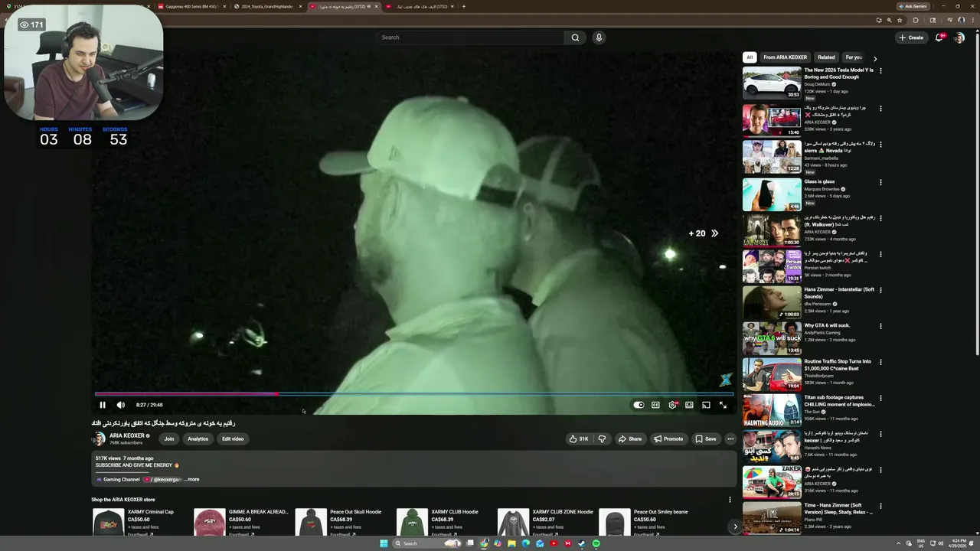Start voice search with microphone icon
Viewport: 980px width, 551px height.
599,37
